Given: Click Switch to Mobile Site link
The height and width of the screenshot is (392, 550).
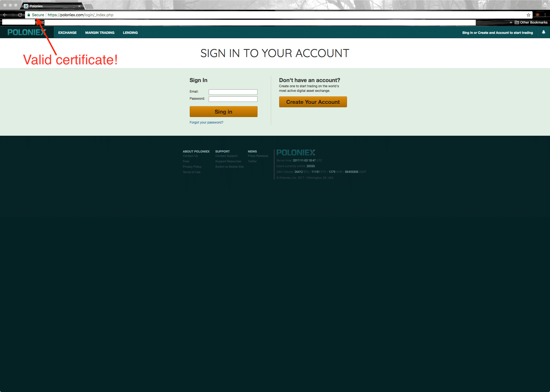Looking at the screenshot, I should point(229,167).
